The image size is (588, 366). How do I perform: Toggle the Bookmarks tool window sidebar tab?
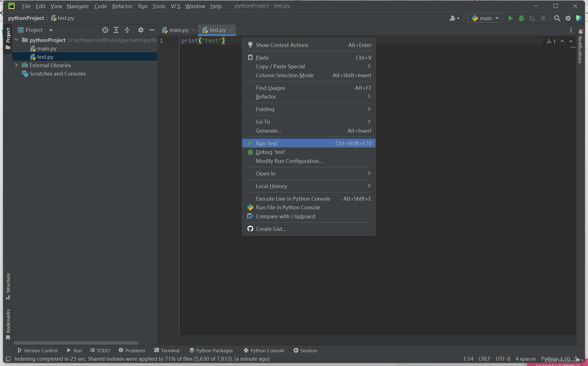(8, 325)
